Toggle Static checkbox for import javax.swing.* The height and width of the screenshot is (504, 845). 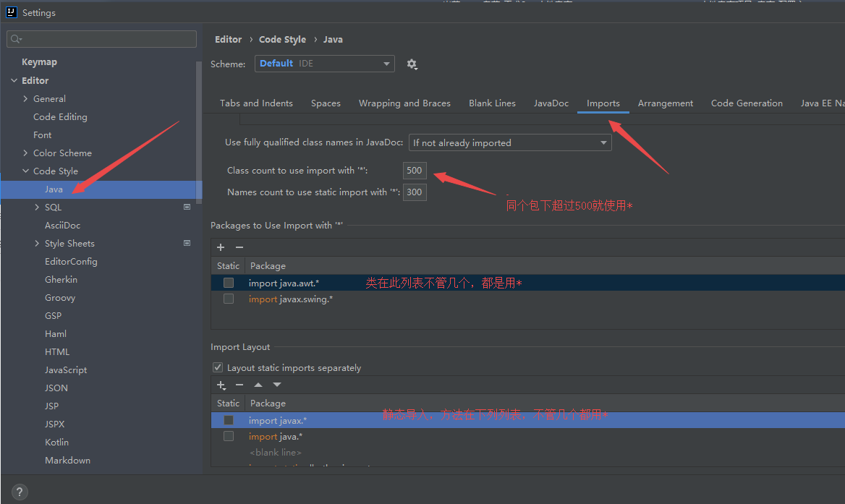(x=229, y=299)
